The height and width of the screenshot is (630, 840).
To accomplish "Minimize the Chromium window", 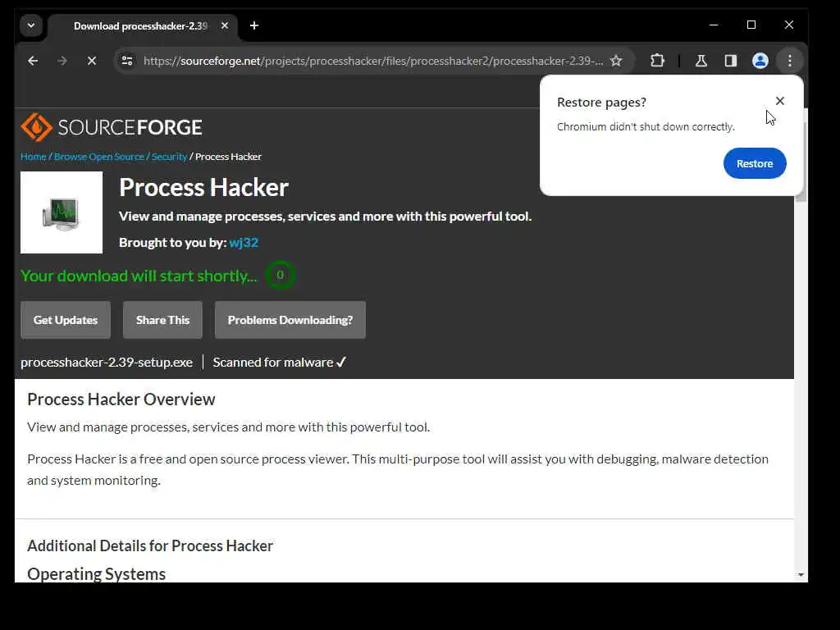I will 714,25.
